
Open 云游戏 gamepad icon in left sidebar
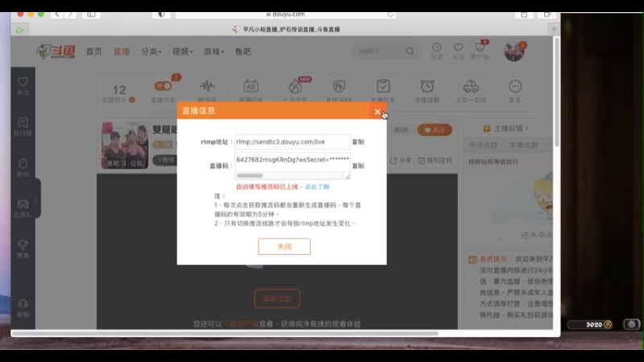[x=23, y=208]
